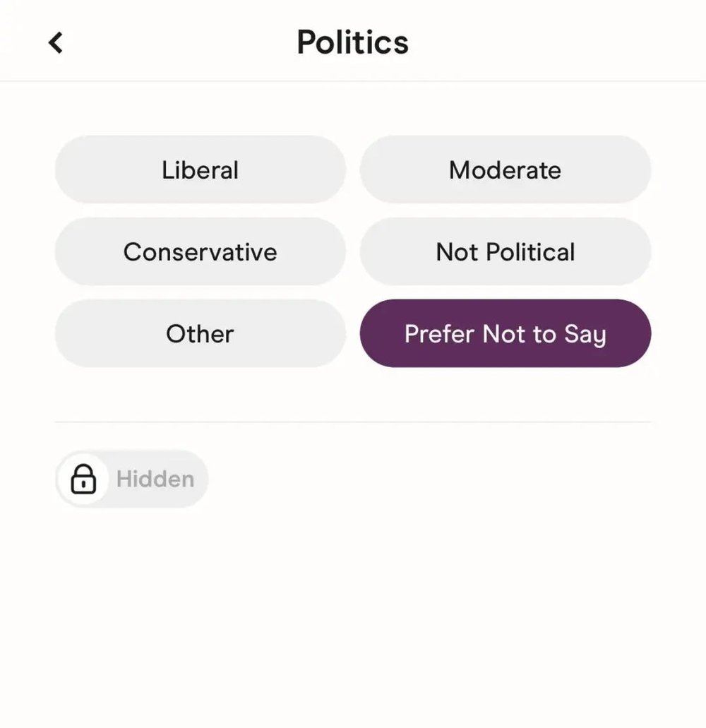
Task: Select the Conservative option
Action: [201, 252]
